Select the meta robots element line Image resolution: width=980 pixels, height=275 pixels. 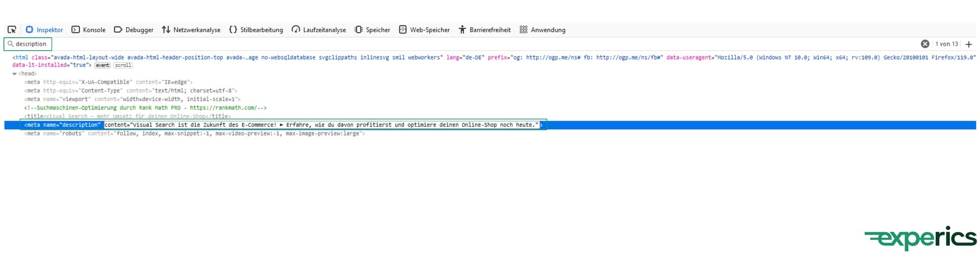[x=194, y=133]
